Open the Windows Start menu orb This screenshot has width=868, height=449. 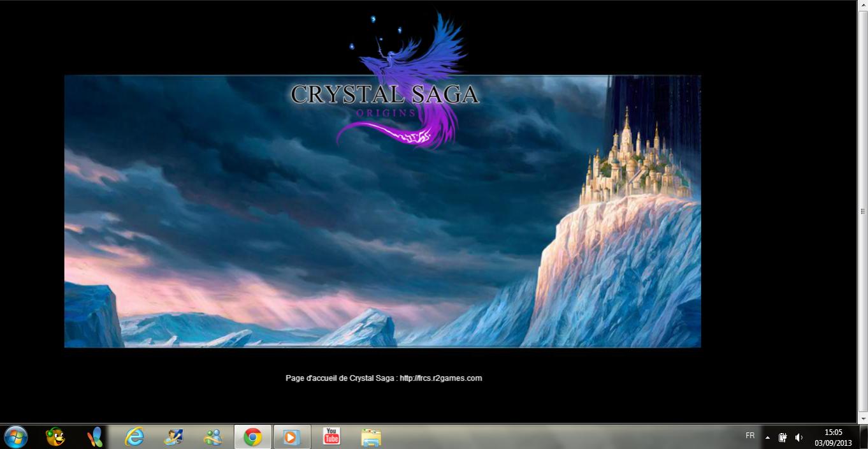tap(15, 437)
